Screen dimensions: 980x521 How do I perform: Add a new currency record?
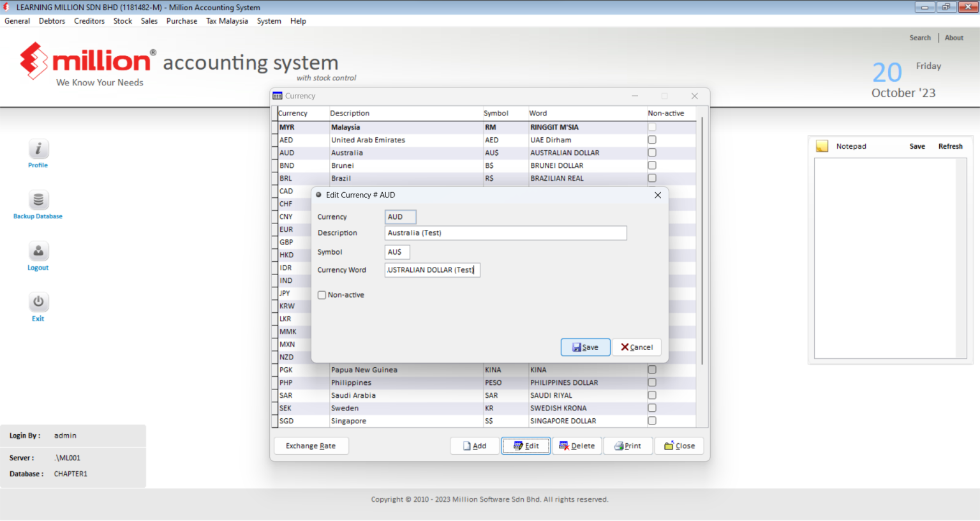point(475,446)
